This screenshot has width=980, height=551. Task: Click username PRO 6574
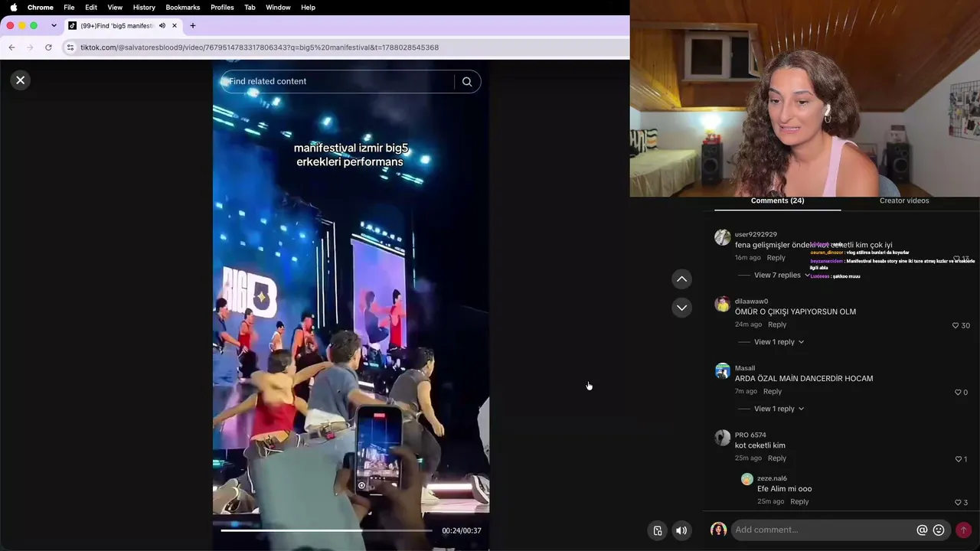pyautogui.click(x=750, y=435)
